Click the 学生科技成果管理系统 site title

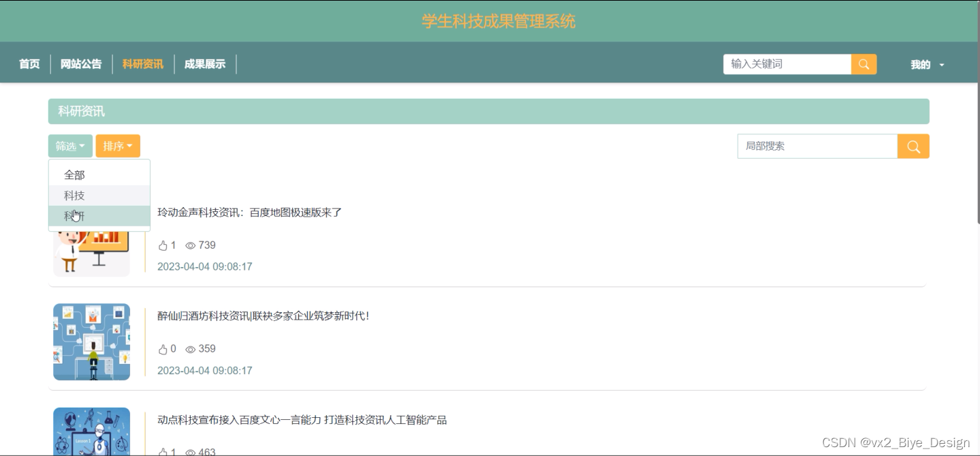(499, 21)
